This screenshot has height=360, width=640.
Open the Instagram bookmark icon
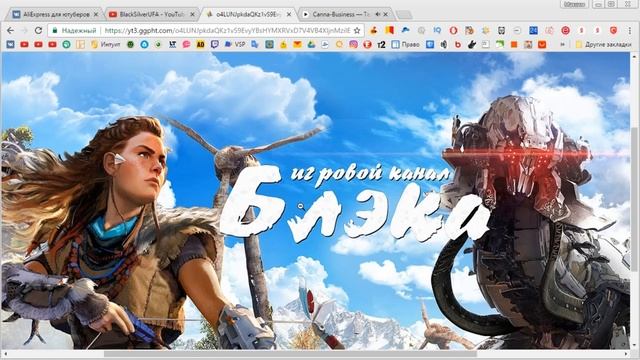(353, 44)
